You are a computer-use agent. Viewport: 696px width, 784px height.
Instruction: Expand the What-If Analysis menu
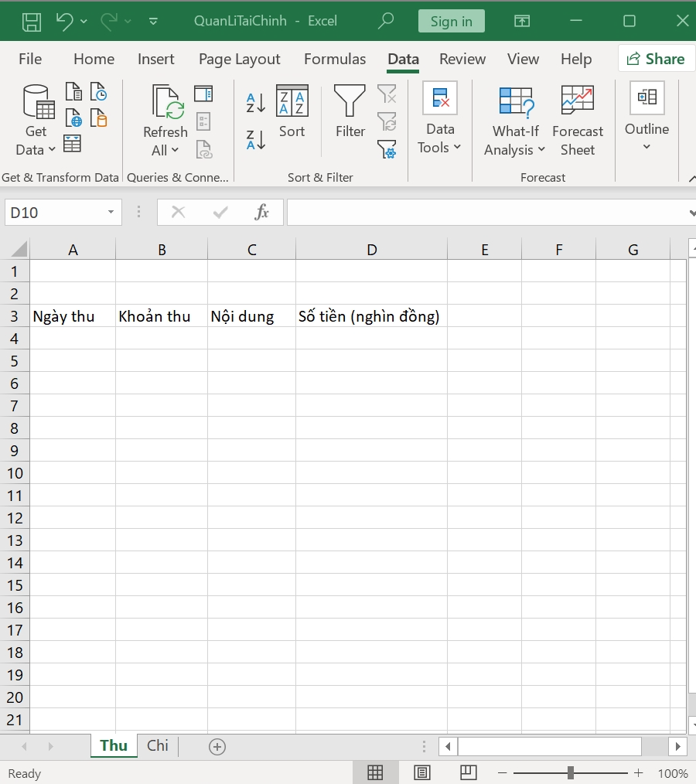click(x=515, y=121)
